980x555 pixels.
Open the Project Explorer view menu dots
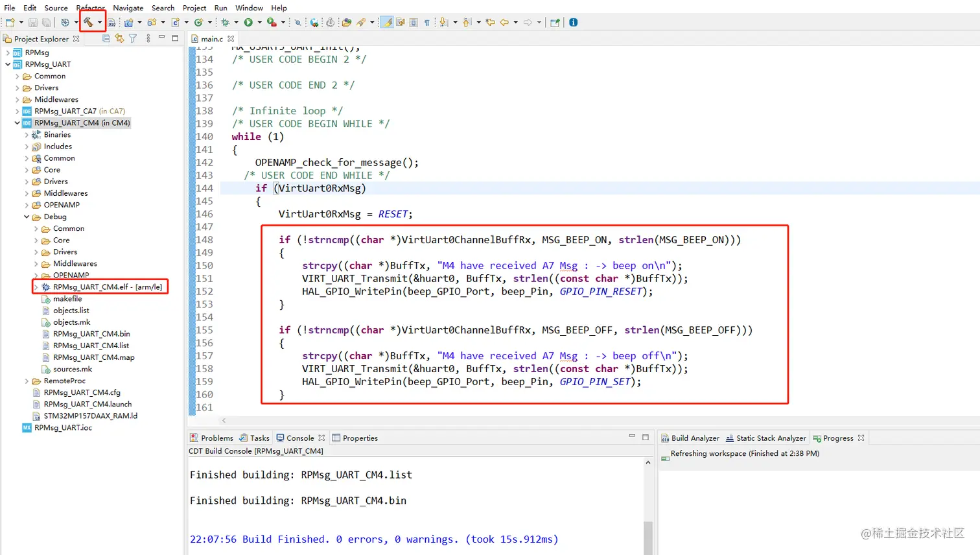(148, 38)
